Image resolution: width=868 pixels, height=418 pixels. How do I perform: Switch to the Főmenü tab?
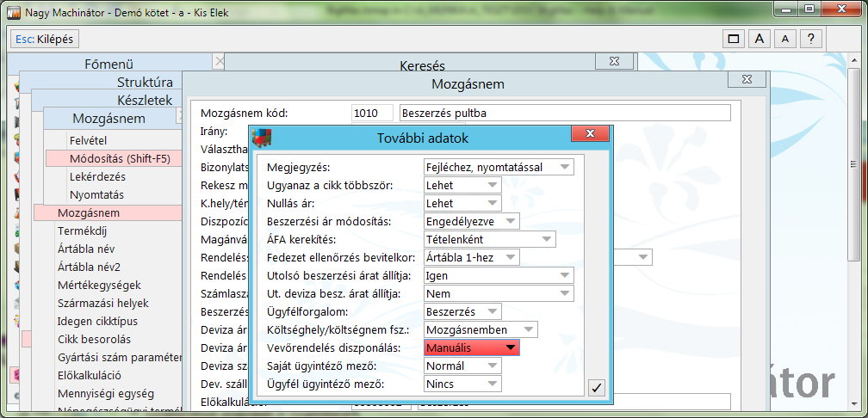coord(109,64)
